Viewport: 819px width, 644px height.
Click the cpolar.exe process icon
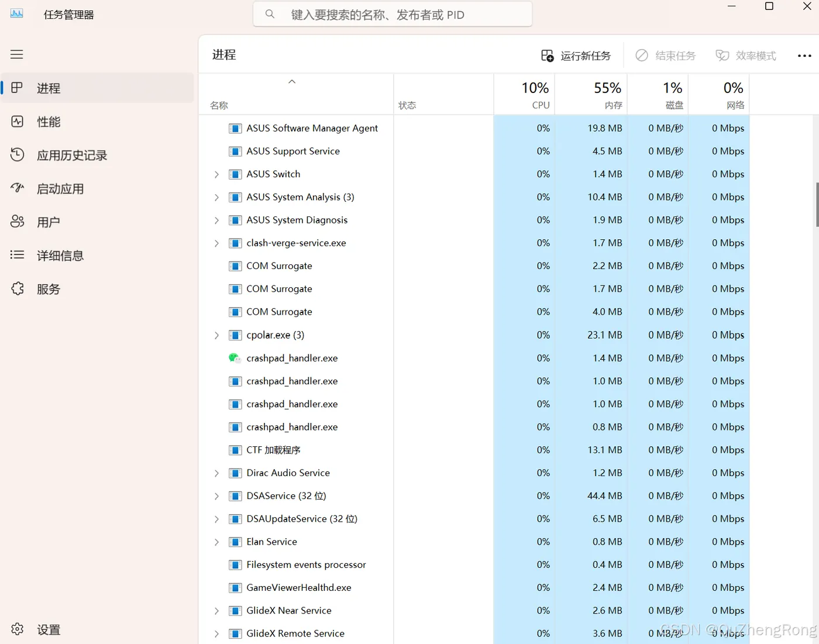point(235,335)
